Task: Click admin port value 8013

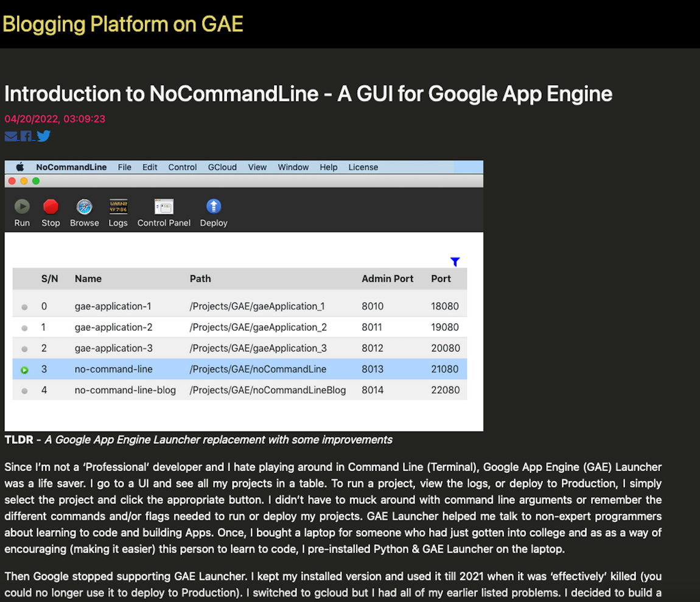Action: pyautogui.click(x=373, y=369)
